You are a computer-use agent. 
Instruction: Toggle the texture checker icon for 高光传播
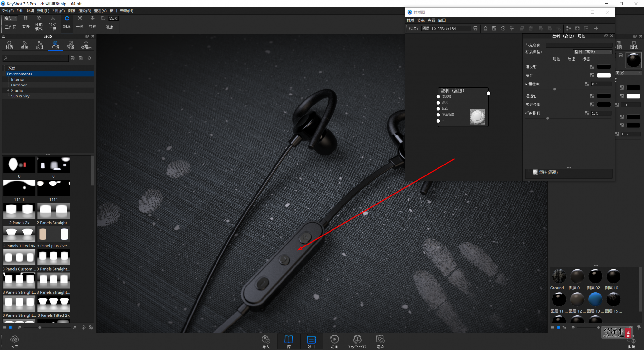592,105
